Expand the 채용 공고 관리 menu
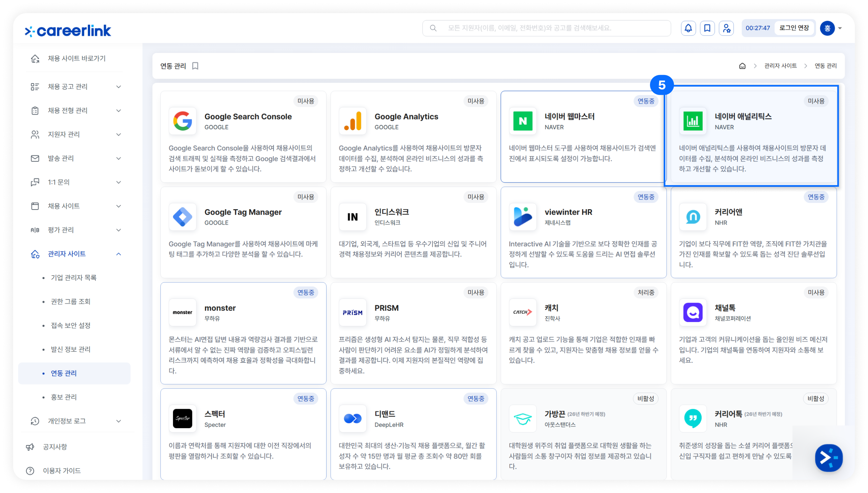The image size is (868, 493). pyautogui.click(x=118, y=87)
